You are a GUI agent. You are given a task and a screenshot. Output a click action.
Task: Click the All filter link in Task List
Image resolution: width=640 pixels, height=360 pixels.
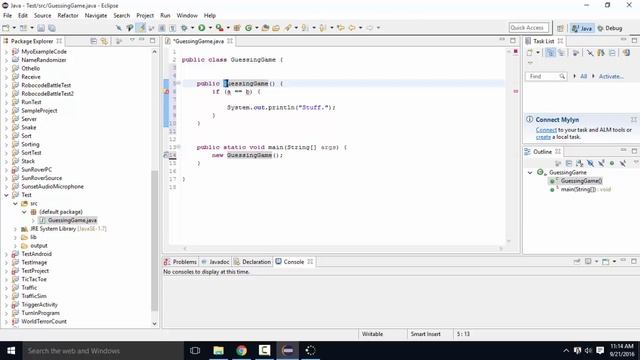pos(583,76)
